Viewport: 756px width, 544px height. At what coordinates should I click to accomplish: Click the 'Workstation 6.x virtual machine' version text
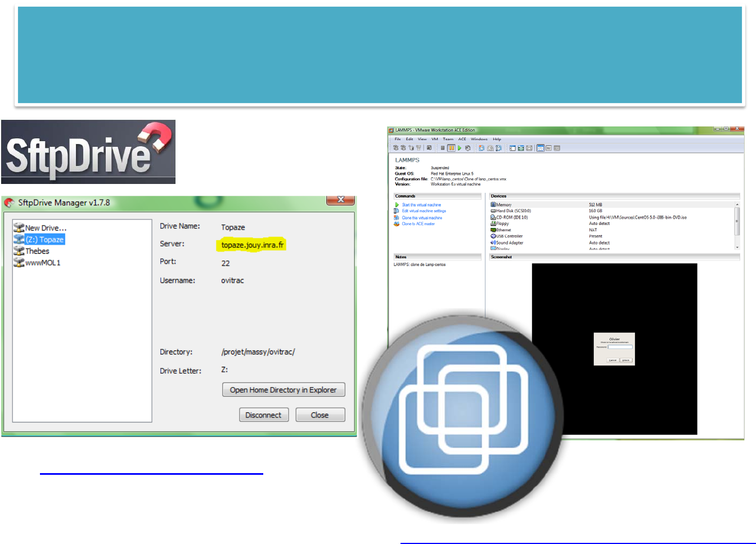click(x=456, y=184)
